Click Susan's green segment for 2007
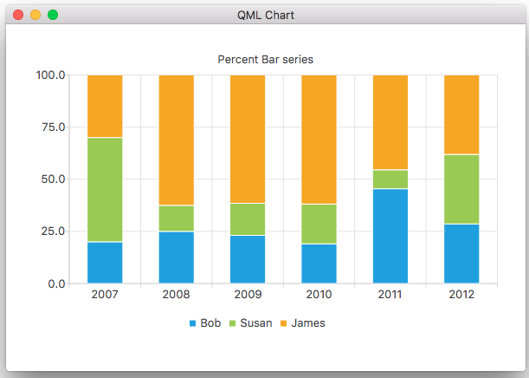530x378 pixels. click(105, 190)
